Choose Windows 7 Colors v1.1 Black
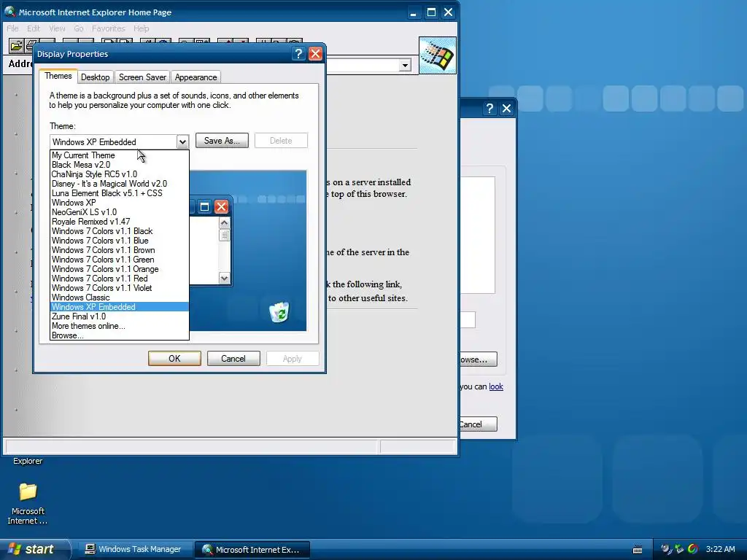This screenshot has width=747, height=560. 120,231
